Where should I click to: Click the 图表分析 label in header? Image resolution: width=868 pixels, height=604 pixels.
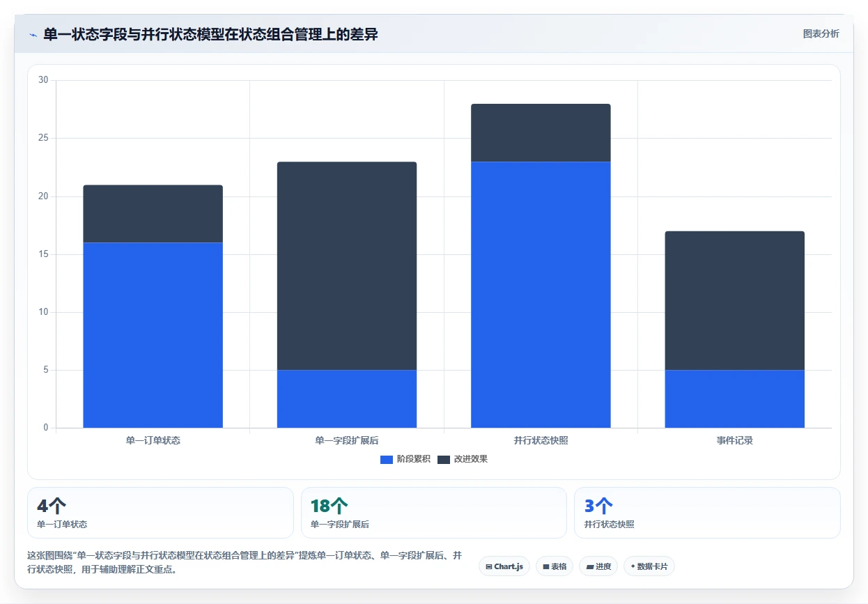(x=821, y=33)
